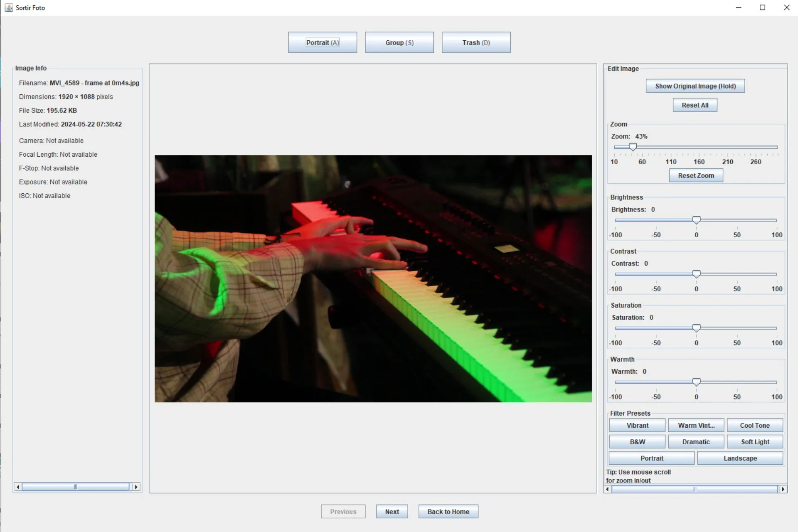Click Back to Home button
798x532 pixels.
pyautogui.click(x=448, y=512)
